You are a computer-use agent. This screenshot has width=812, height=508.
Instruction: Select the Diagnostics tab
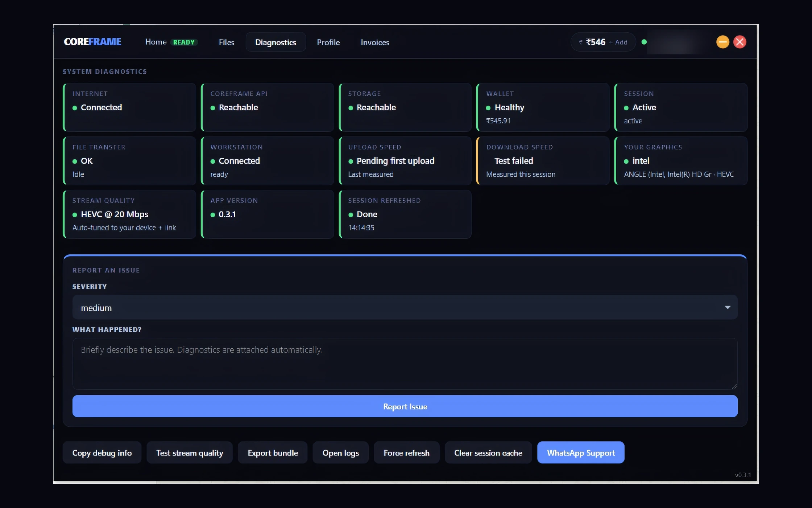click(275, 42)
